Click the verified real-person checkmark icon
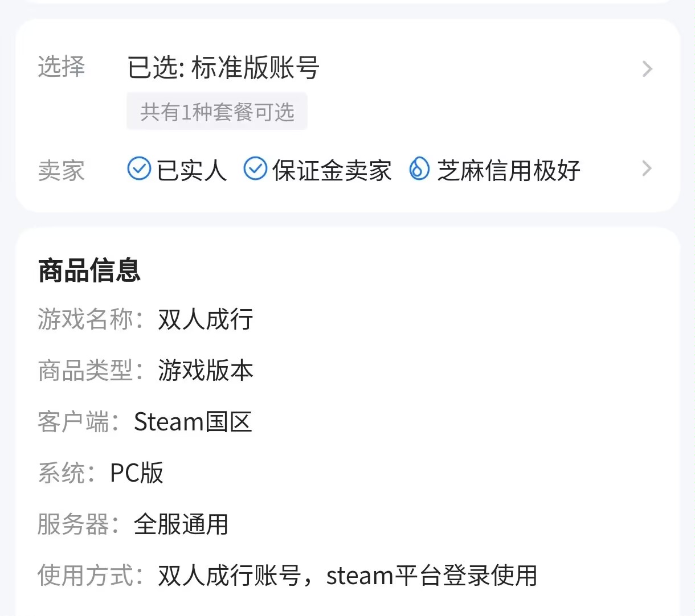695x616 pixels. point(139,169)
